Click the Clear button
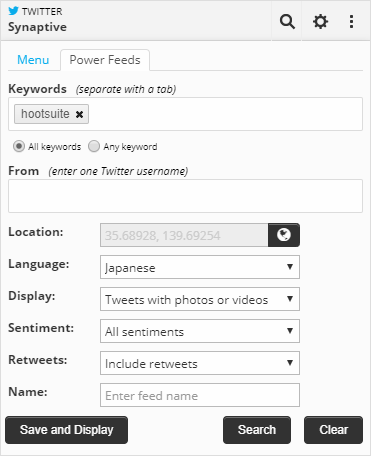Screen dimensions: 371x456 333,430
